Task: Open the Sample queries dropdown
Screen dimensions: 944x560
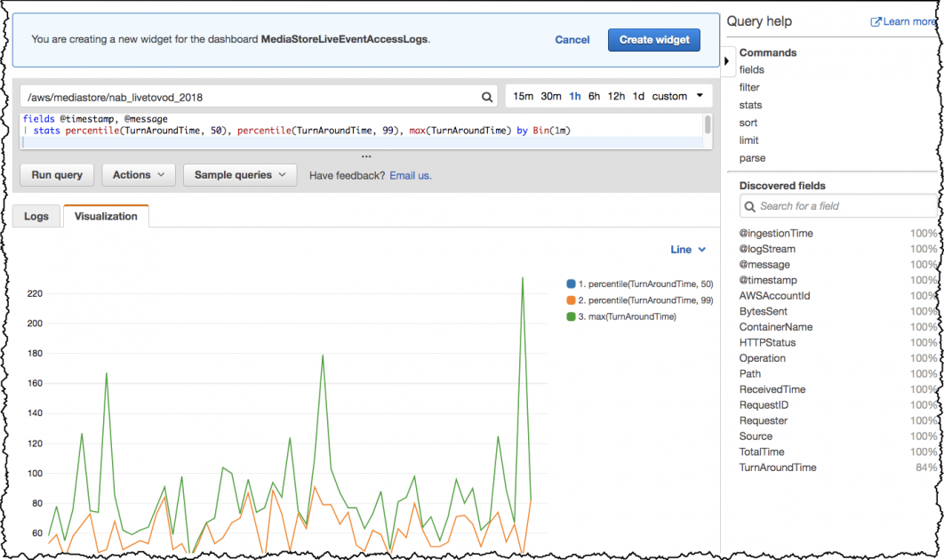Action: [x=240, y=175]
